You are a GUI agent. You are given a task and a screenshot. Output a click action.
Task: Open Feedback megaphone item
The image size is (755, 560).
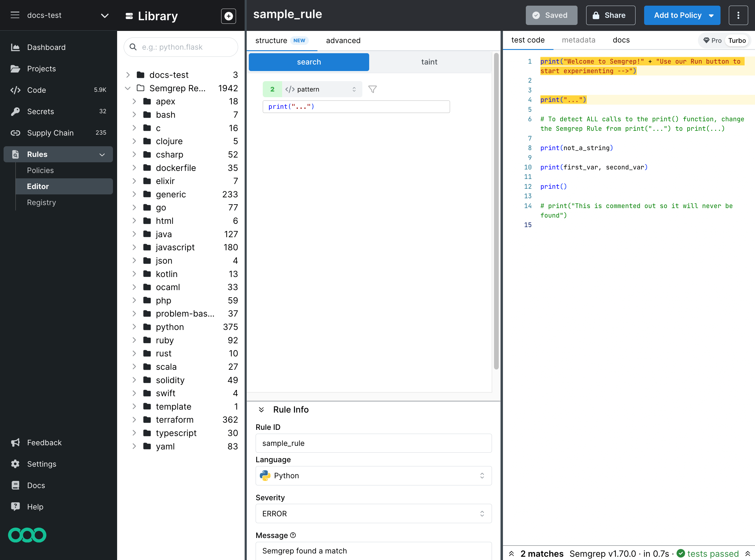[x=44, y=442]
